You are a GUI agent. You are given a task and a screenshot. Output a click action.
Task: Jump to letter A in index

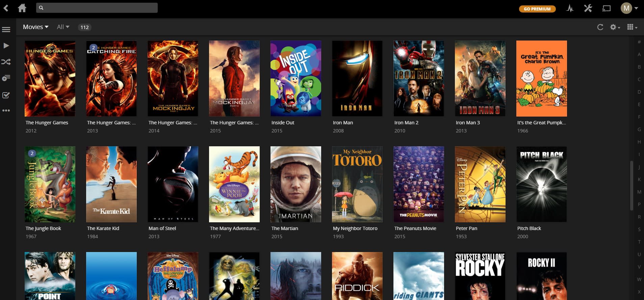639,54
